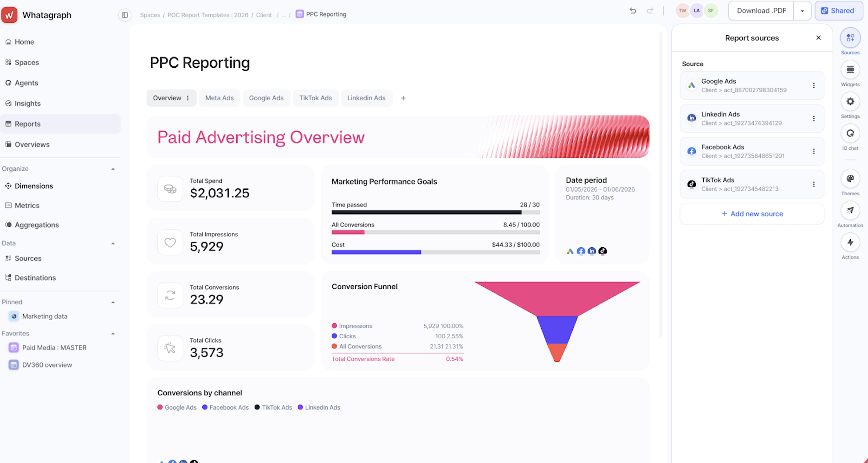Open IQ chat icon
Screen dimensions: 868x463
point(850,133)
